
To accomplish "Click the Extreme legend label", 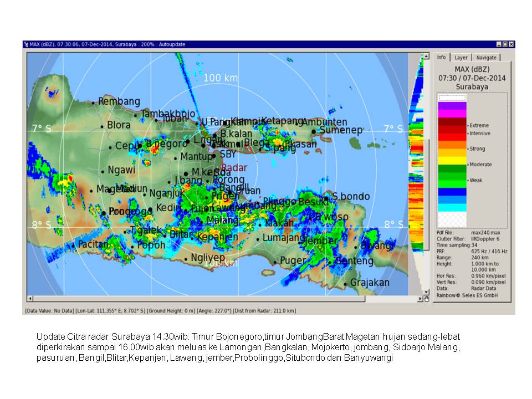I will point(479,126).
